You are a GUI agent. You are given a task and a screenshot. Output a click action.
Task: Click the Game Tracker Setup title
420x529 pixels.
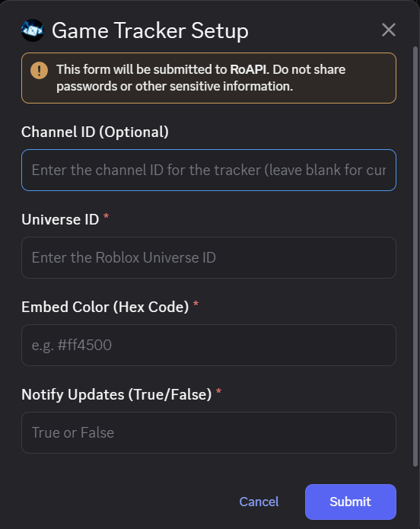(150, 30)
